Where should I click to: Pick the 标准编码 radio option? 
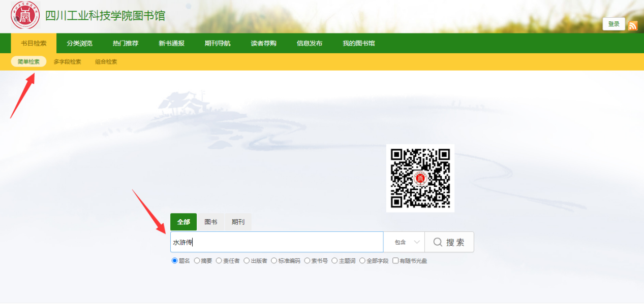[274, 261]
